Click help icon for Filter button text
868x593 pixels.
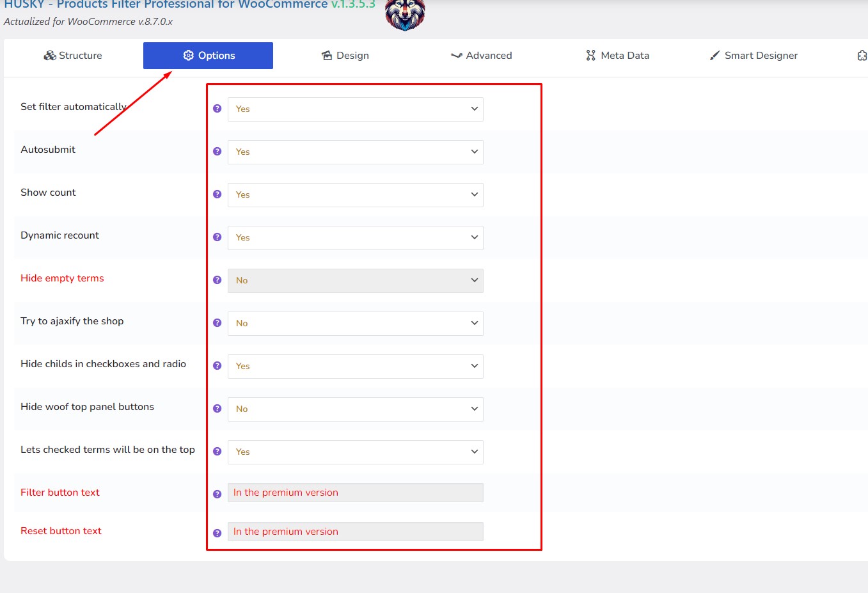(x=217, y=494)
